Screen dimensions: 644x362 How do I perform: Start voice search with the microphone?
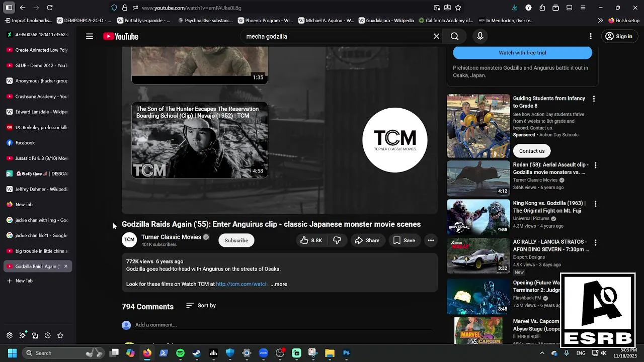click(480, 36)
